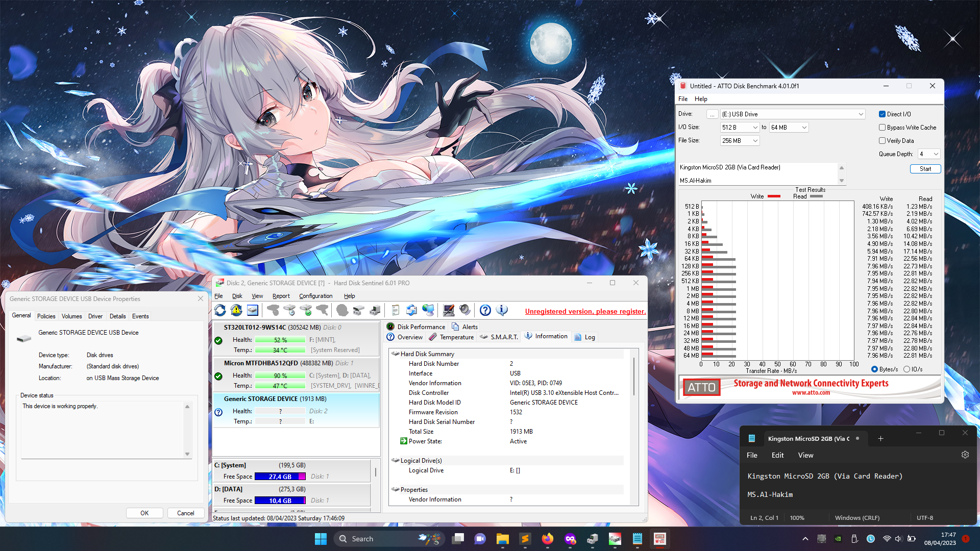This screenshot has height=551, width=980.
Task: Open the Windows Start menu
Action: click(x=321, y=539)
